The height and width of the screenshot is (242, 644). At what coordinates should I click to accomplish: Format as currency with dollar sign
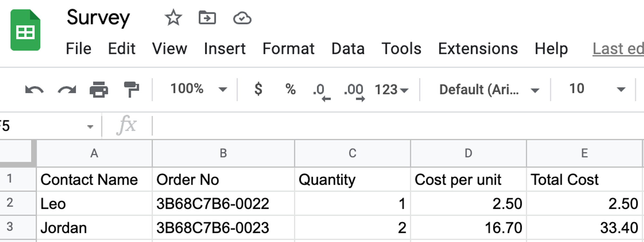(258, 89)
